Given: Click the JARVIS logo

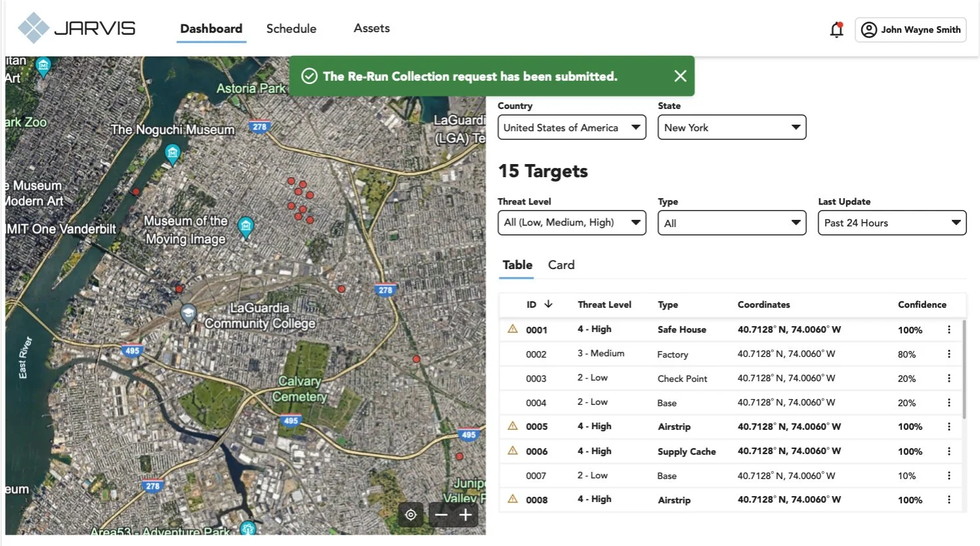Looking at the screenshot, I should 76,28.
